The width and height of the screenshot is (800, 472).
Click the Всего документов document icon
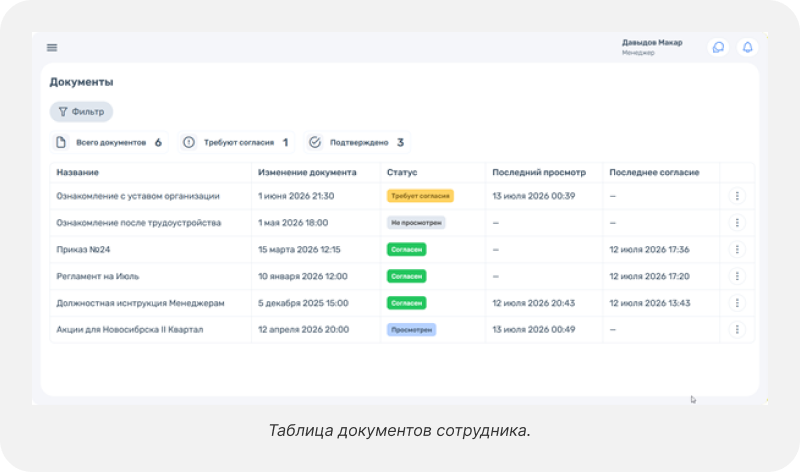pos(61,142)
